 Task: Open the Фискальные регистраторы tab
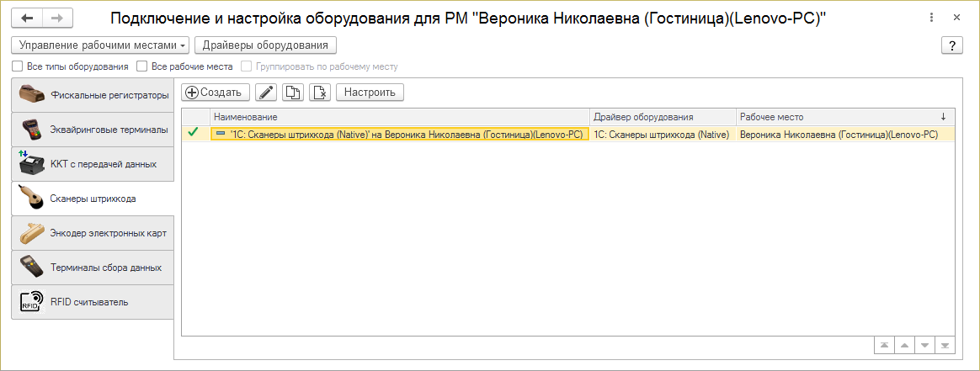click(x=92, y=95)
